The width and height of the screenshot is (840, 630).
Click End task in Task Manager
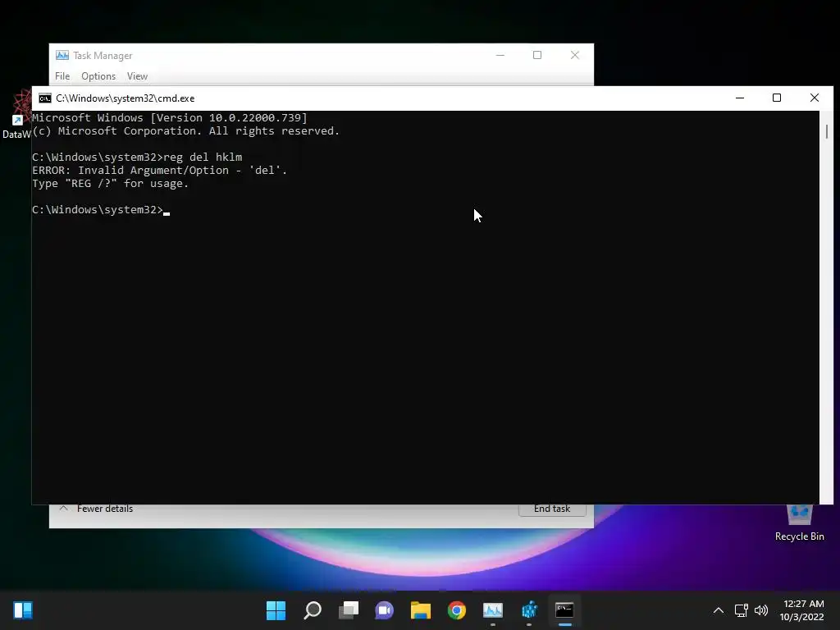click(x=552, y=509)
